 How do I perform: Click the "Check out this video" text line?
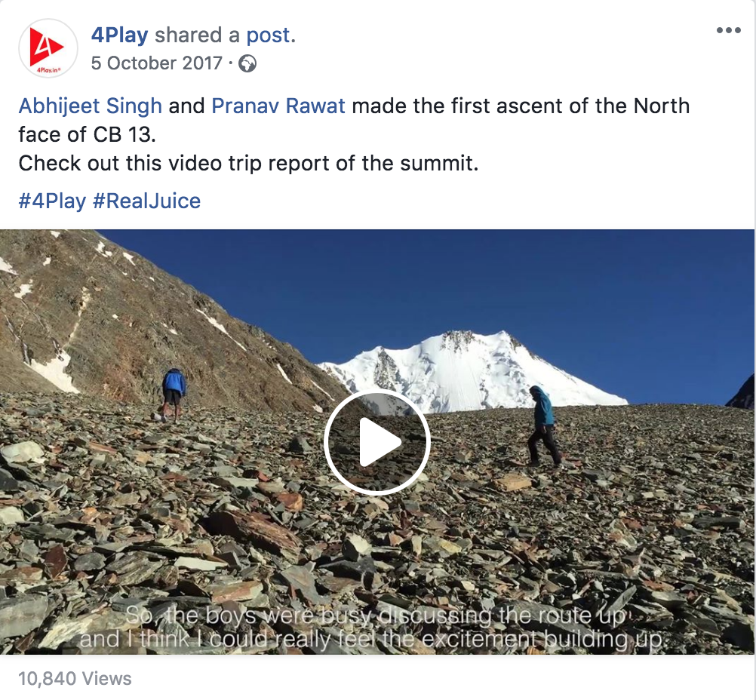click(x=248, y=163)
